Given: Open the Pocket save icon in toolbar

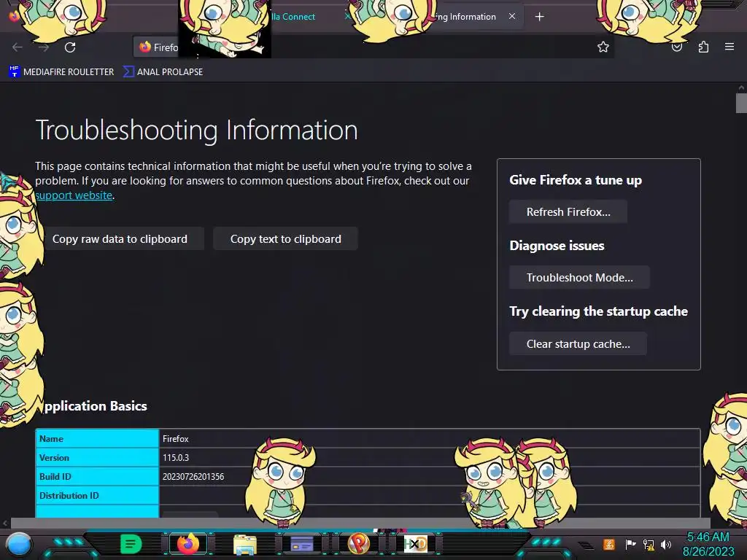Looking at the screenshot, I should click(677, 47).
